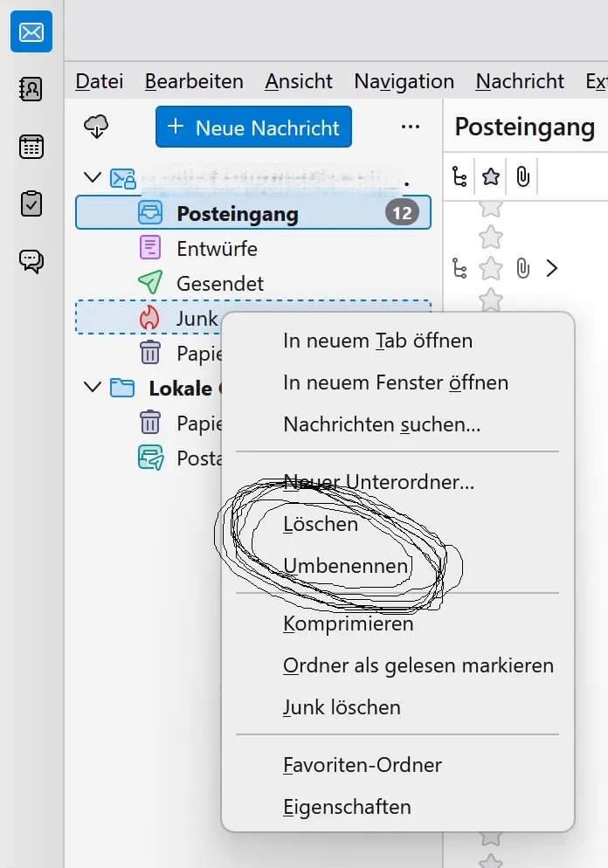Click the Get Messages cloud icon

click(96, 127)
